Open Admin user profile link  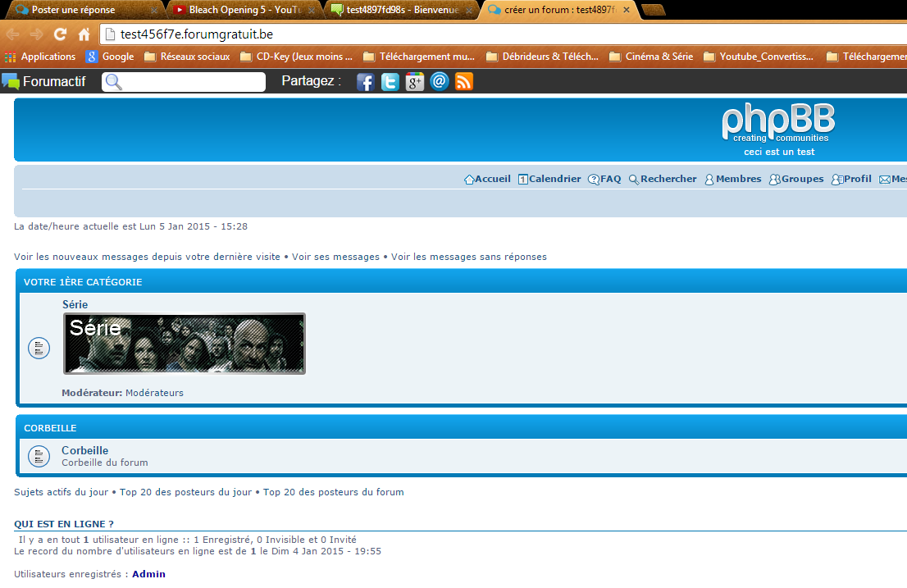coord(148,574)
